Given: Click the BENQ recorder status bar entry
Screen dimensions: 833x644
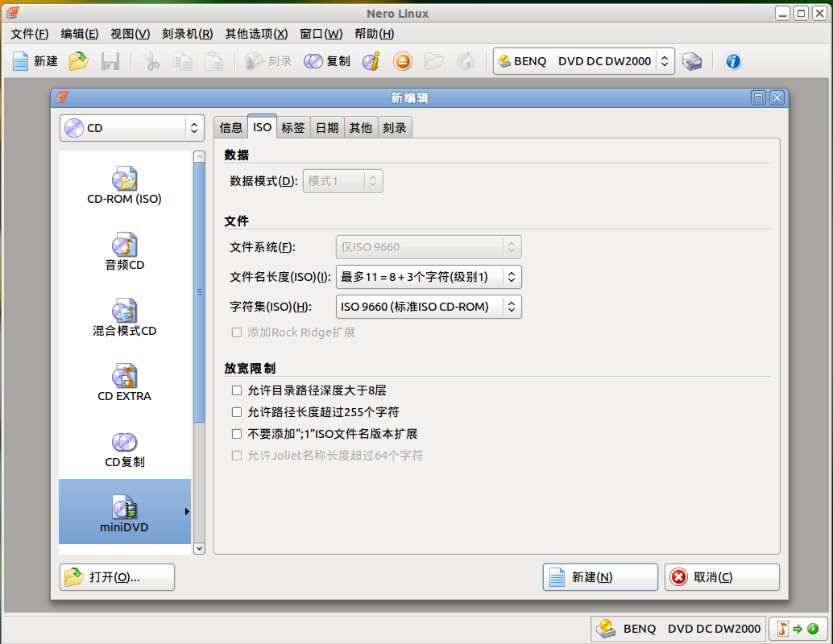Looking at the screenshot, I should click(x=678, y=630).
